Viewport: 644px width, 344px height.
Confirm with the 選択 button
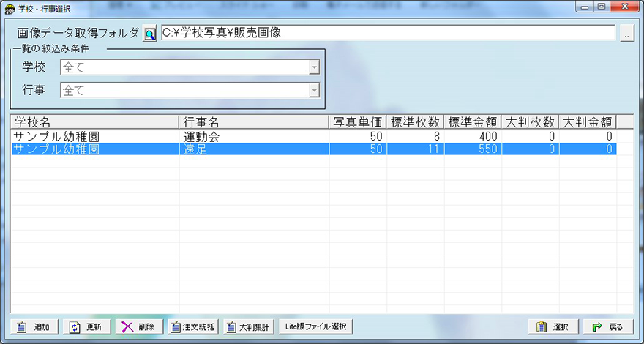(x=553, y=327)
